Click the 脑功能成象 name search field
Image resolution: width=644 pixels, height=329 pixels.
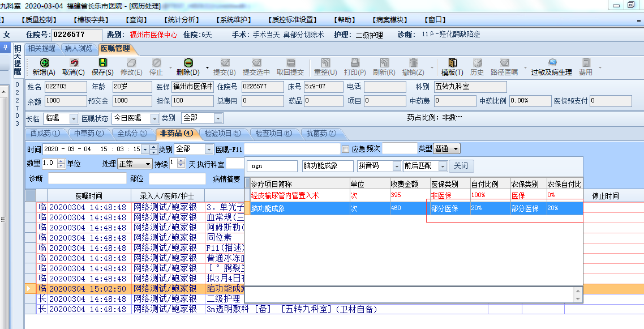coord(328,166)
